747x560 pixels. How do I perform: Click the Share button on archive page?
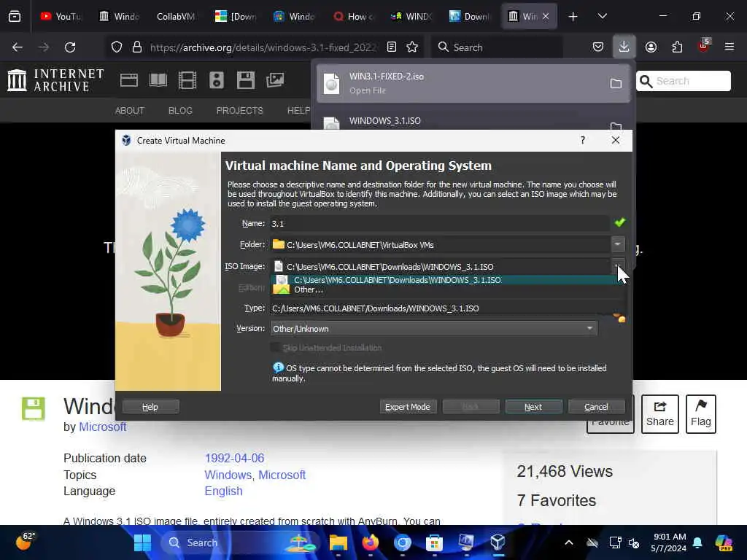click(659, 414)
